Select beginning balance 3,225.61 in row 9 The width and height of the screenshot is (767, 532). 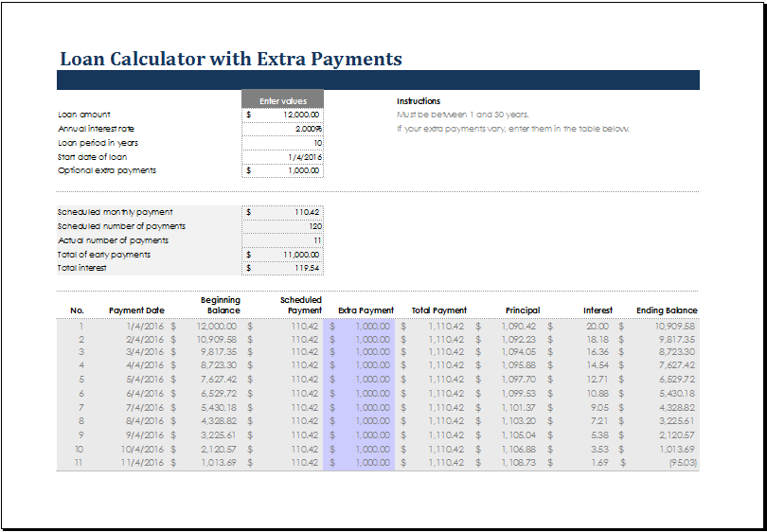coord(219,435)
